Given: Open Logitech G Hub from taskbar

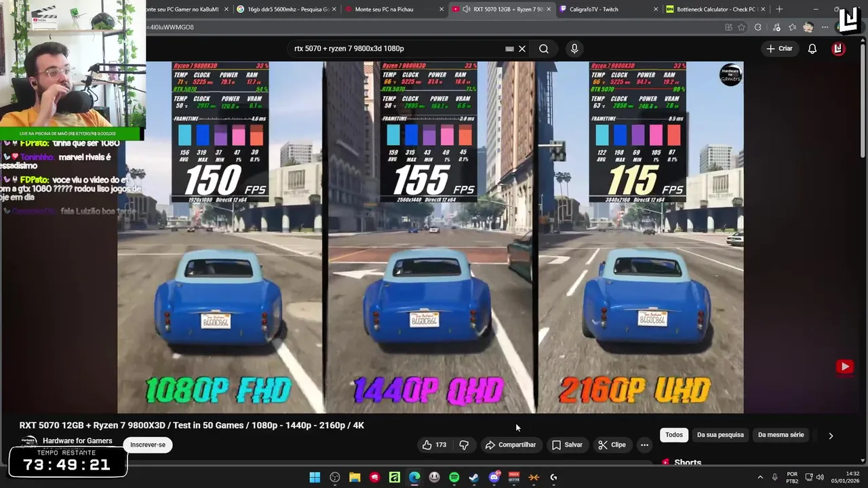Looking at the screenshot, I should [554, 477].
